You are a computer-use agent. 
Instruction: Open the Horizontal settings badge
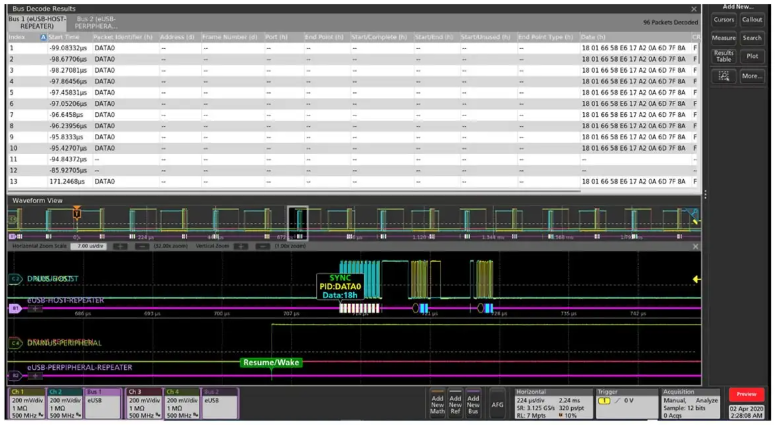(554, 403)
